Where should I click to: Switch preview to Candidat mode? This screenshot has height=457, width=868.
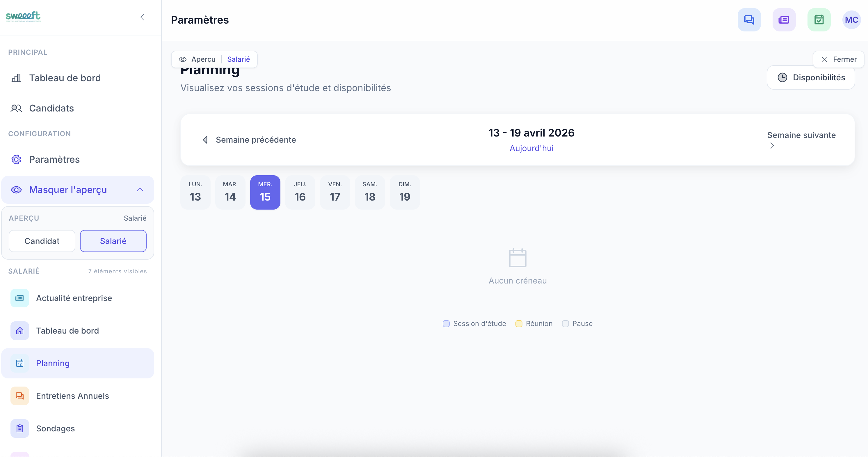(42, 241)
